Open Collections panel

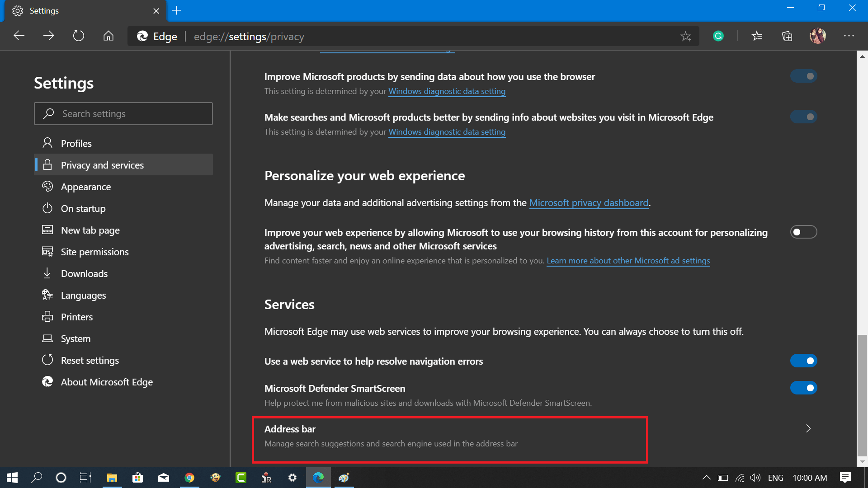pyautogui.click(x=787, y=36)
